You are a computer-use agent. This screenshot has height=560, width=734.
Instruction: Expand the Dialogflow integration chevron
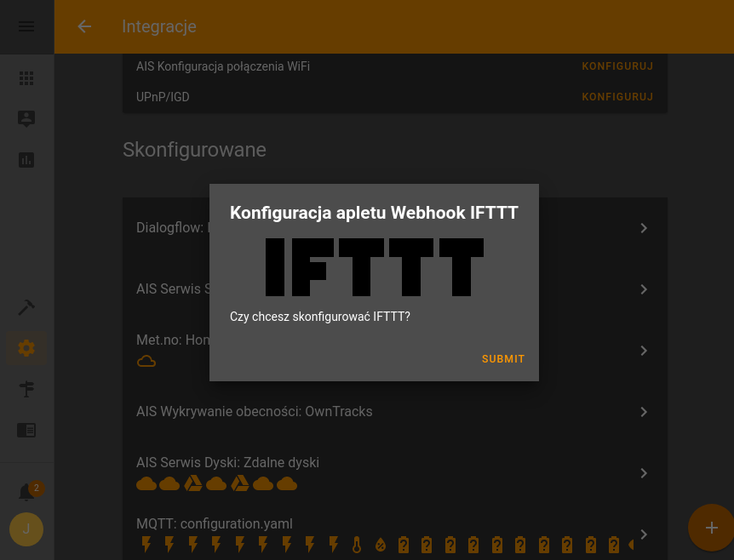coord(644,228)
